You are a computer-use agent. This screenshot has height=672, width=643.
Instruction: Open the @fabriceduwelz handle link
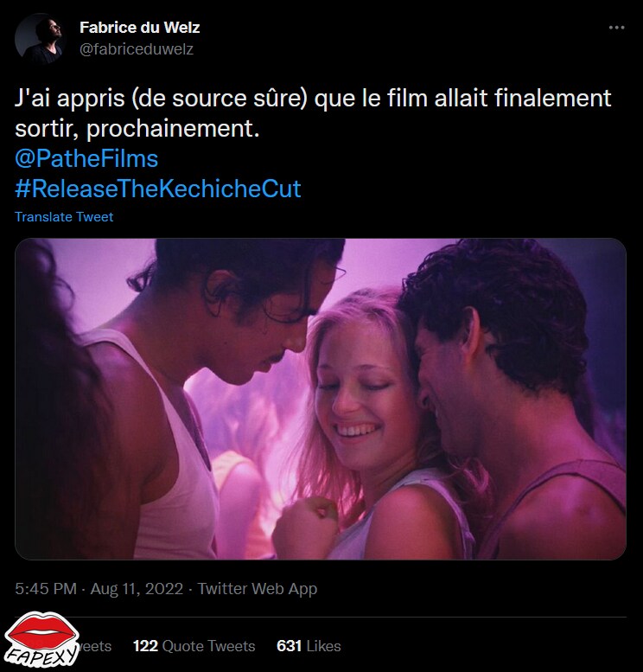[x=137, y=49]
